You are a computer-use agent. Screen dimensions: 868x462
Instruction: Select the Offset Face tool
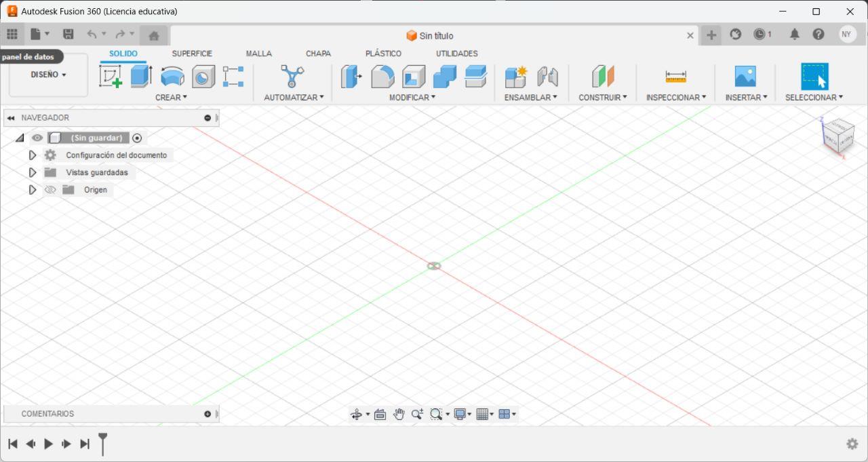coord(476,76)
